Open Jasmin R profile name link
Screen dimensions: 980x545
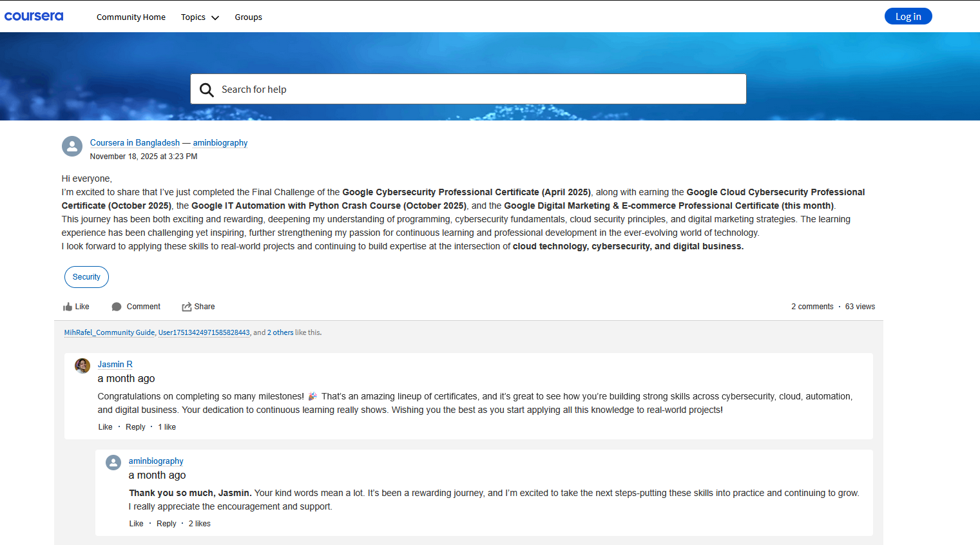(x=115, y=365)
